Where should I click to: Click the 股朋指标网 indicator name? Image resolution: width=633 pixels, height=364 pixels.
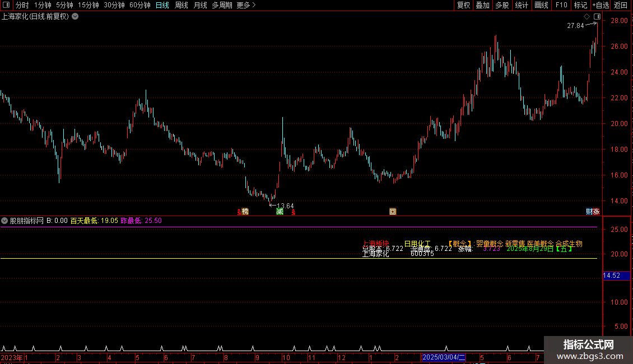pyautogui.click(x=27, y=221)
